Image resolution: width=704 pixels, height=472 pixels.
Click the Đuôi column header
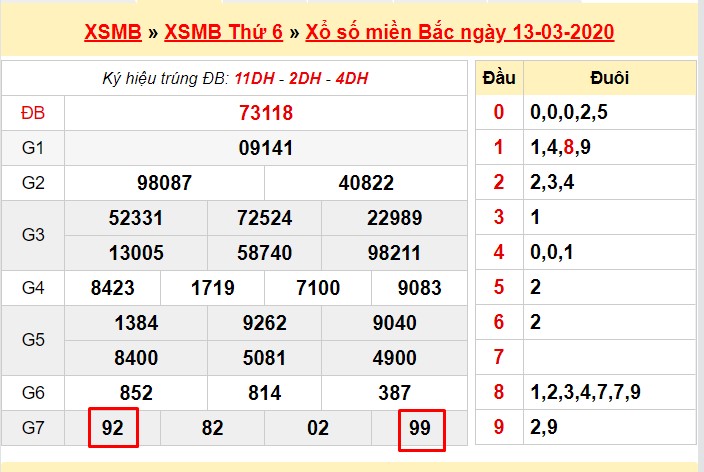[609, 77]
